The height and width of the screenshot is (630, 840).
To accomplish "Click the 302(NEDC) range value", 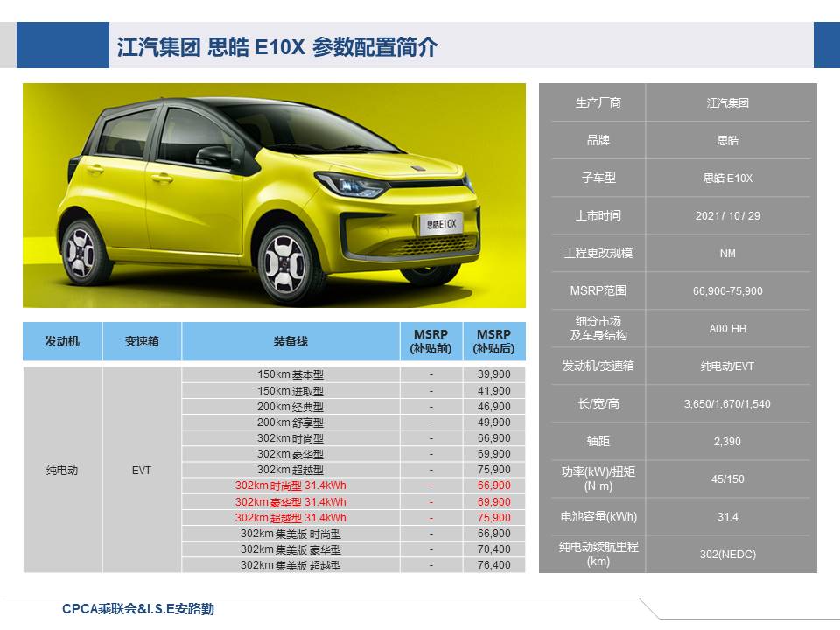I will 727,555.
